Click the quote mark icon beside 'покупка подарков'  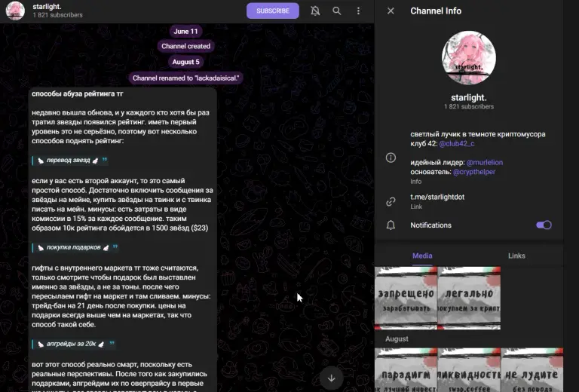(115, 247)
